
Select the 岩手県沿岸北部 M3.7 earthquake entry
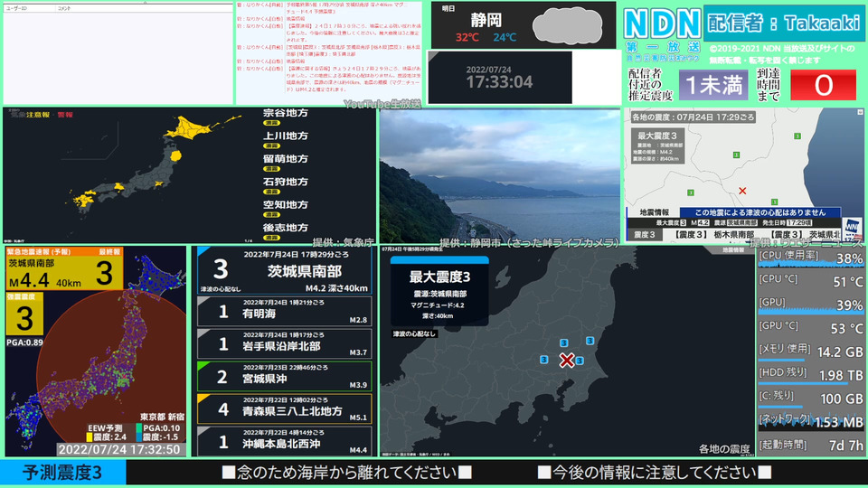(285, 343)
